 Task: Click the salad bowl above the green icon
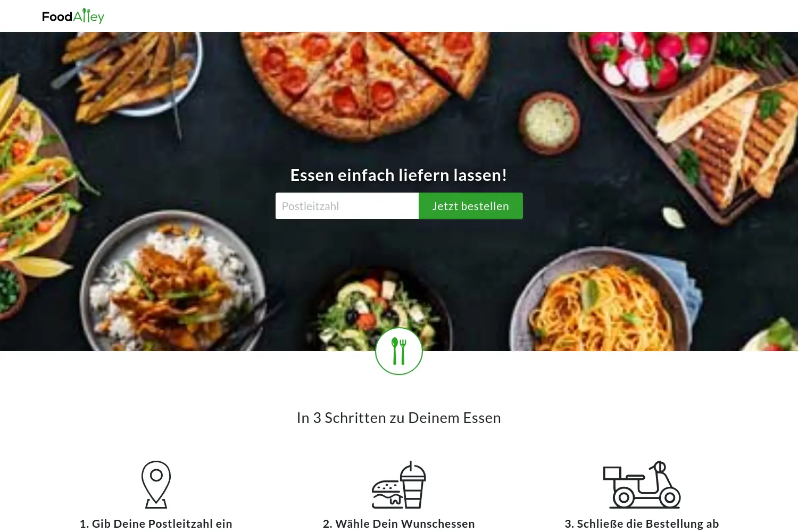pyautogui.click(x=380, y=309)
